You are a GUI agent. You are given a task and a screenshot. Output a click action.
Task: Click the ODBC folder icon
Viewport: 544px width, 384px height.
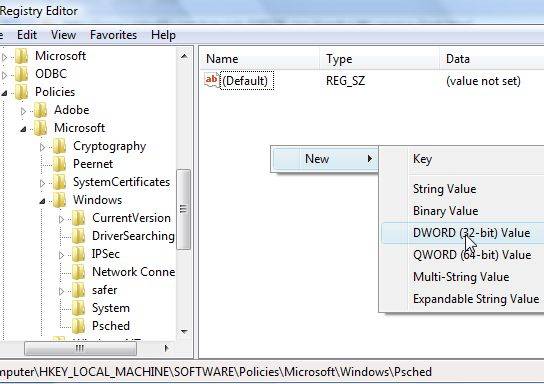coord(22,74)
